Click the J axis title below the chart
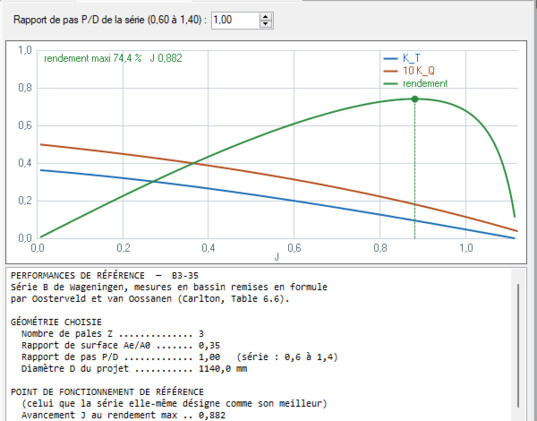The height and width of the screenshot is (421, 537). point(277,257)
